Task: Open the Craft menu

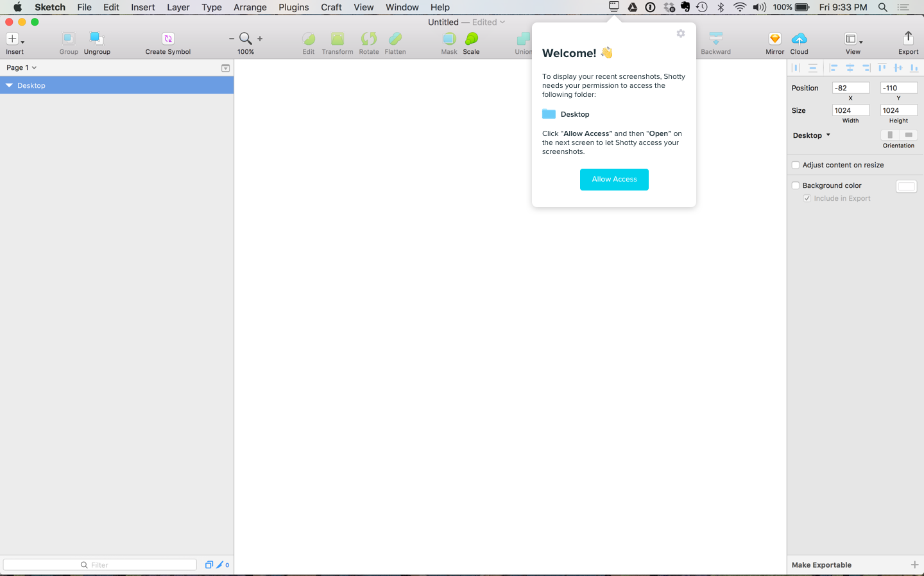Action: [x=331, y=7]
